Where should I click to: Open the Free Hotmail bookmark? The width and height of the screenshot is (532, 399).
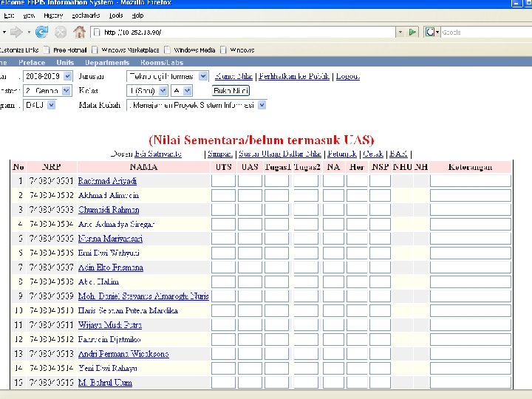click(66, 50)
